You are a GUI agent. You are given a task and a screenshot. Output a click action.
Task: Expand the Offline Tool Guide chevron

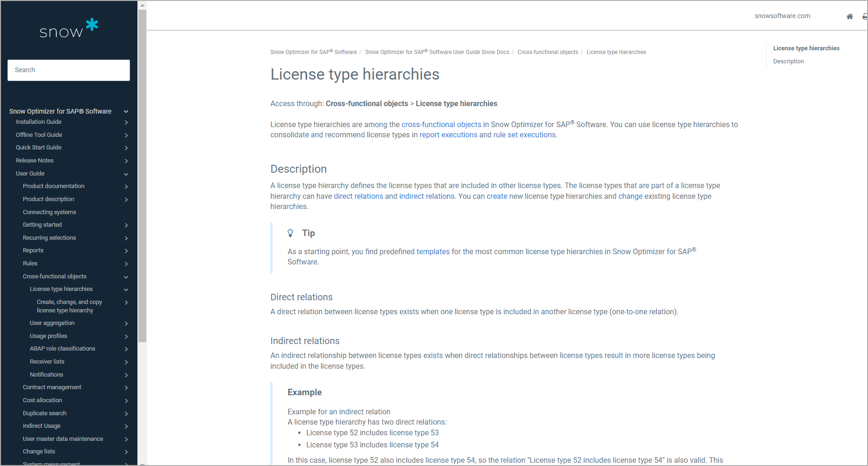click(126, 135)
